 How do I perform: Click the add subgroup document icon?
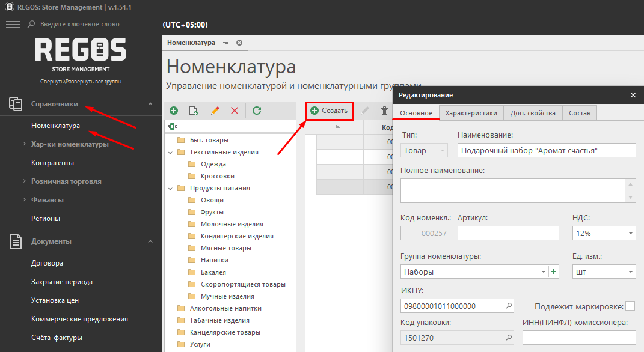pos(193,111)
